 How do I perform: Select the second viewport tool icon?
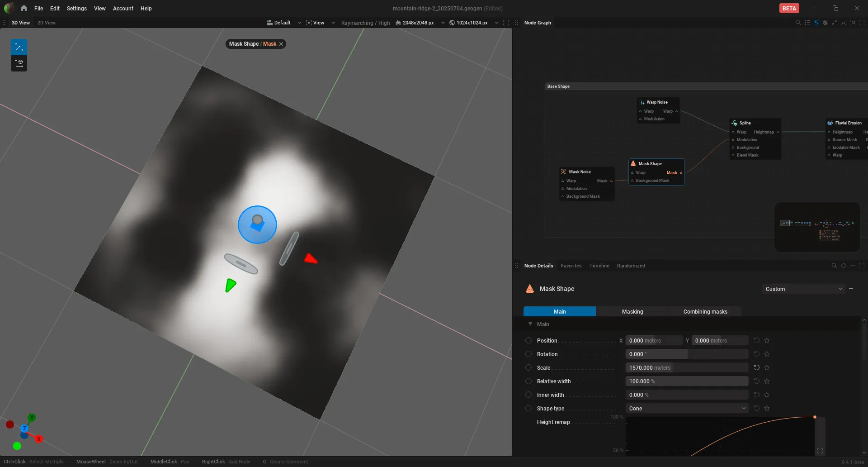[x=19, y=63]
